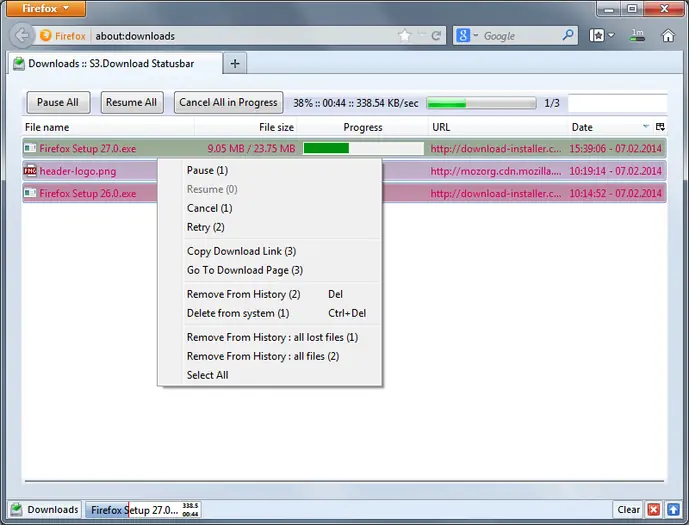Choose Remove From History : all files
This screenshot has height=525, width=689.
coord(263,356)
